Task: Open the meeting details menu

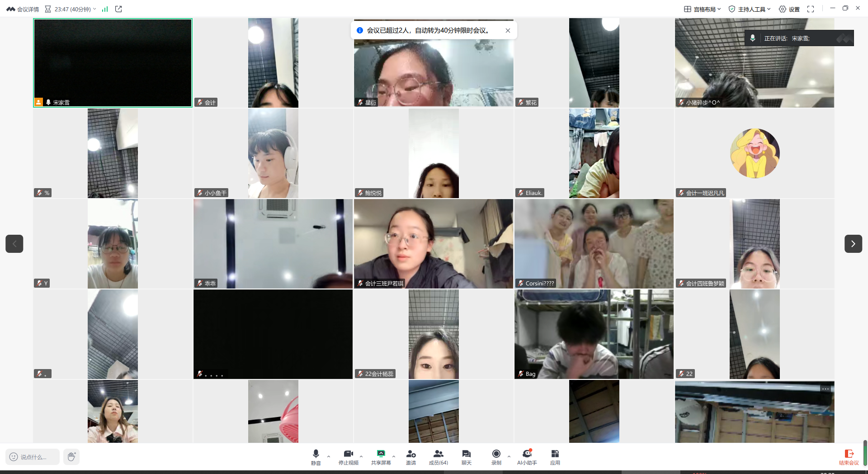Action: [x=23, y=9]
